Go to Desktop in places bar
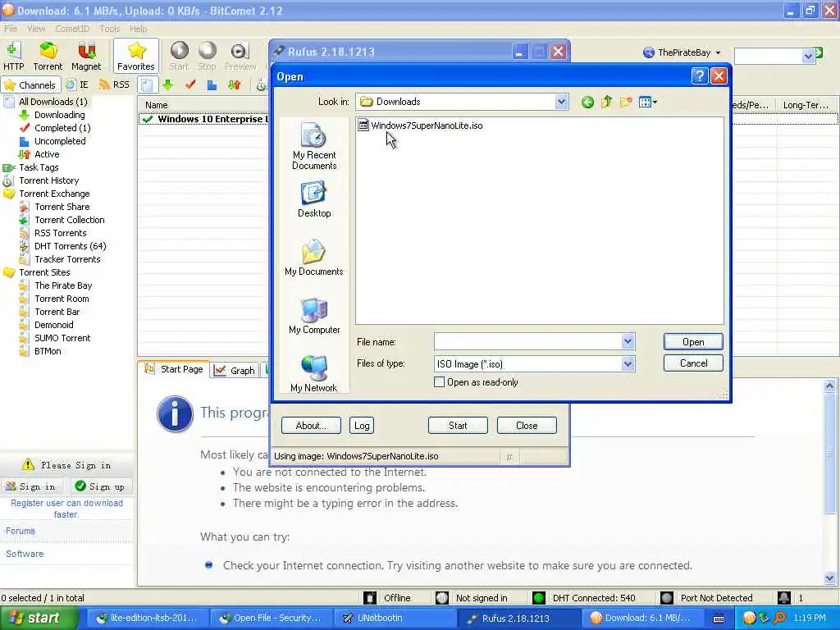This screenshot has height=630, width=840. (314, 199)
